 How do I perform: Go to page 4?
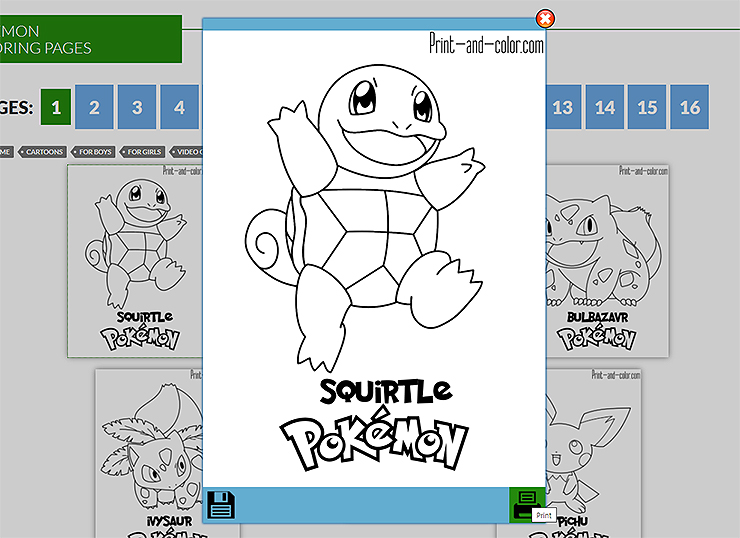point(179,107)
